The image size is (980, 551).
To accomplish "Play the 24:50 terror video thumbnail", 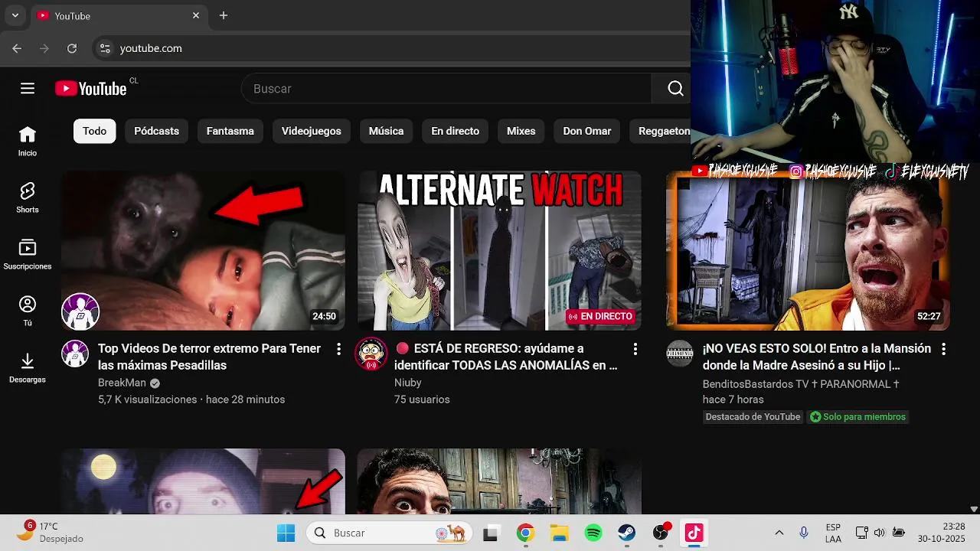I will coord(203,250).
